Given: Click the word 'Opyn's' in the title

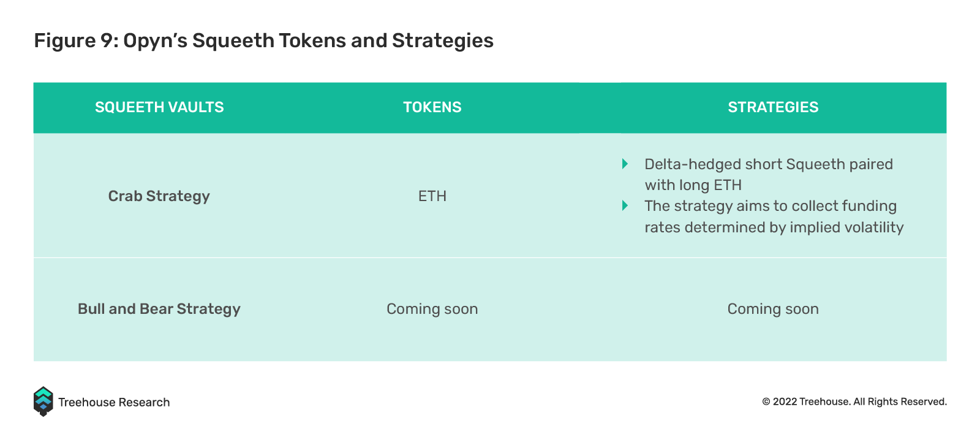Looking at the screenshot, I should pos(156,40).
